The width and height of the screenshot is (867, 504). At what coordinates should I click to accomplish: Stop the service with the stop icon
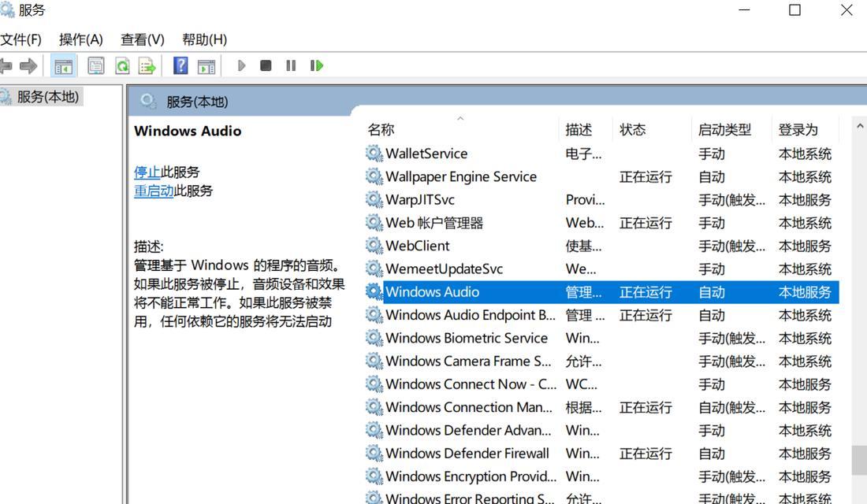pyautogui.click(x=266, y=66)
